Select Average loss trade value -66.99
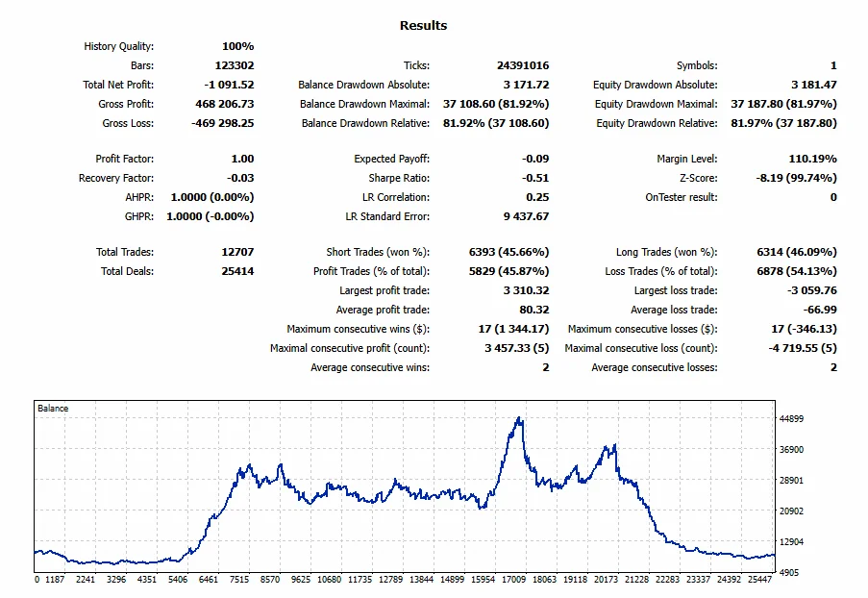The width and height of the screenshot is (868, 598). coord(820,311)
